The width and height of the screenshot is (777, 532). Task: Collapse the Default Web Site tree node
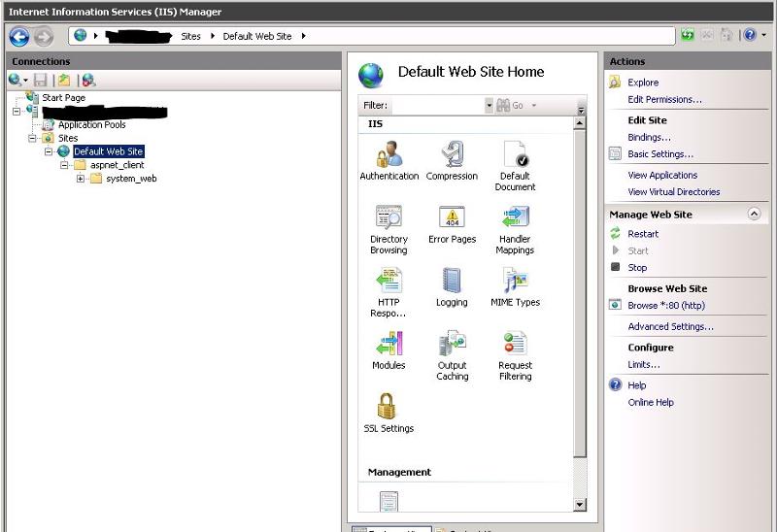(48, 151)
